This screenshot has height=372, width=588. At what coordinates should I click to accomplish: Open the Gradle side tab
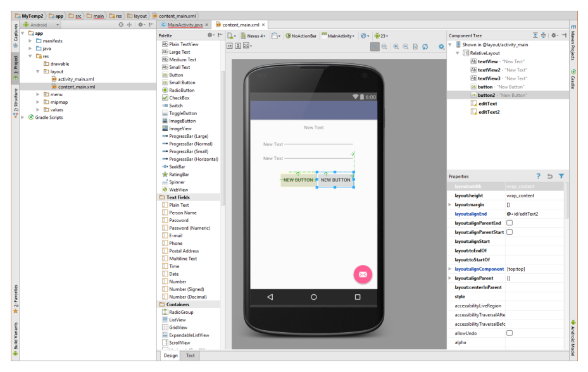pyautogui.click(x=573, y=80)
